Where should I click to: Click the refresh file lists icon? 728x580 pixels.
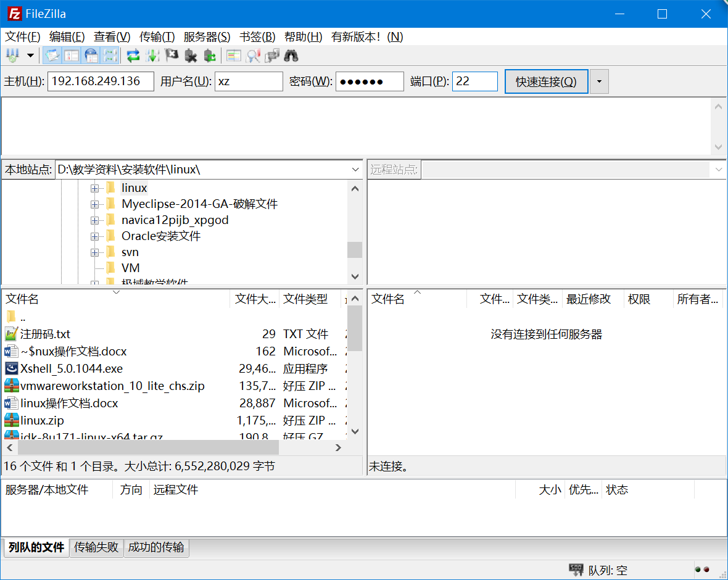click(x=133, y=56)
